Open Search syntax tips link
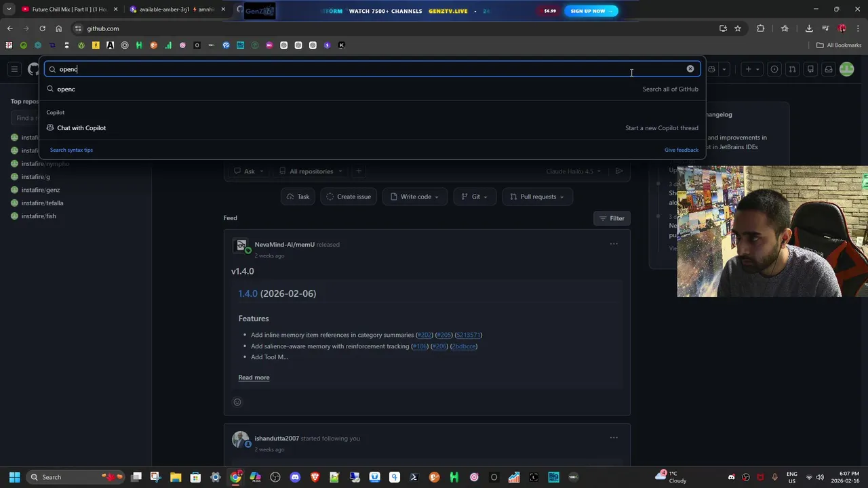 [x=71, y=150]
